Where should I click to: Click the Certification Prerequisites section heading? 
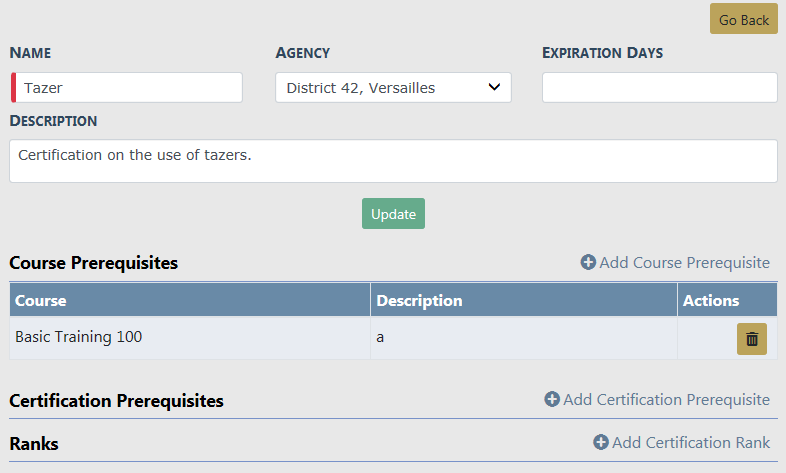point(116,401)
